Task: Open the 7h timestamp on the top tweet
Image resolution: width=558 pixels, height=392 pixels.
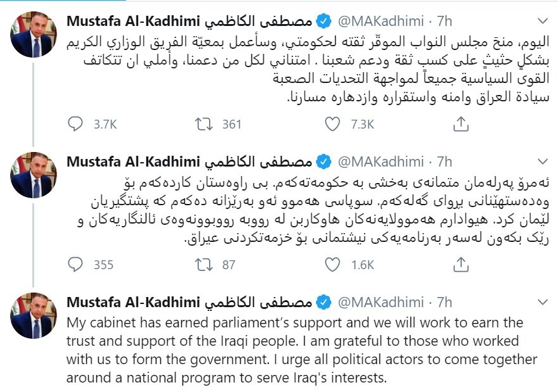Action: pos(445,21)
